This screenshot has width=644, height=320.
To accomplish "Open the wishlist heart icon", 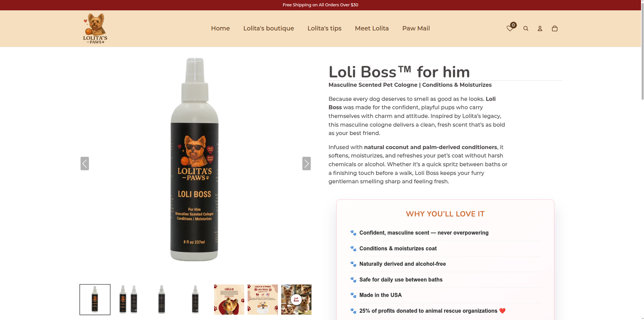I will click(510, 29).
